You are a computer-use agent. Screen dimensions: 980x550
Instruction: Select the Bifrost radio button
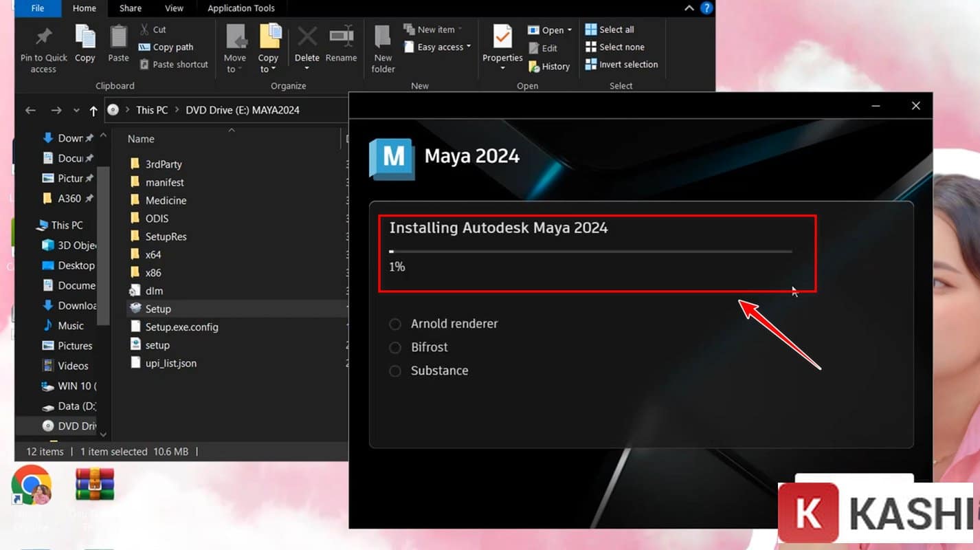point(395,348)
